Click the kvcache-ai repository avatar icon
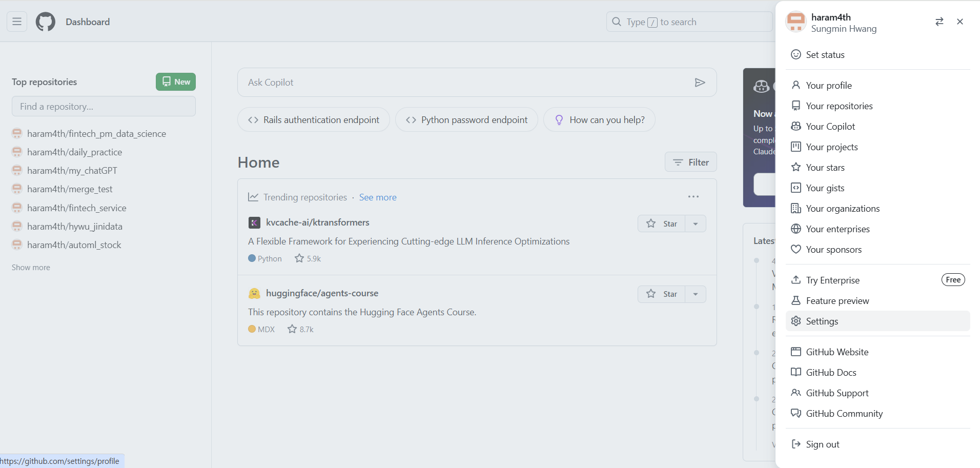The width and height of the screenshot is (980, 468). 254,222
